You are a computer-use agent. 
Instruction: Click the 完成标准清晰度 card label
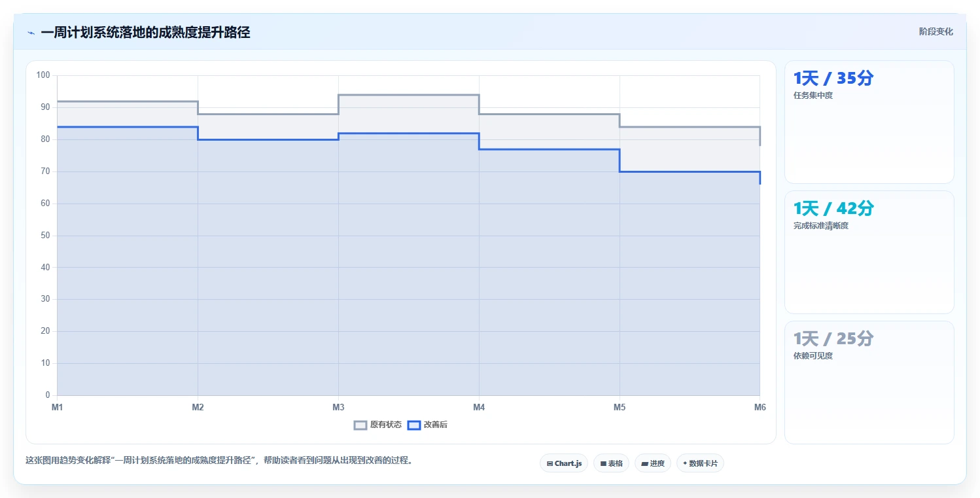point(820,226)
